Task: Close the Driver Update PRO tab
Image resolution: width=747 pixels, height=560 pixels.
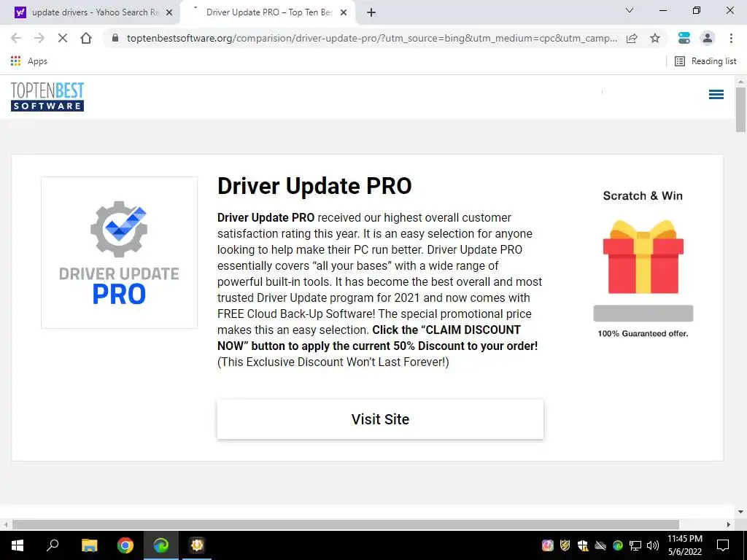Action: (x=344, y=13)
